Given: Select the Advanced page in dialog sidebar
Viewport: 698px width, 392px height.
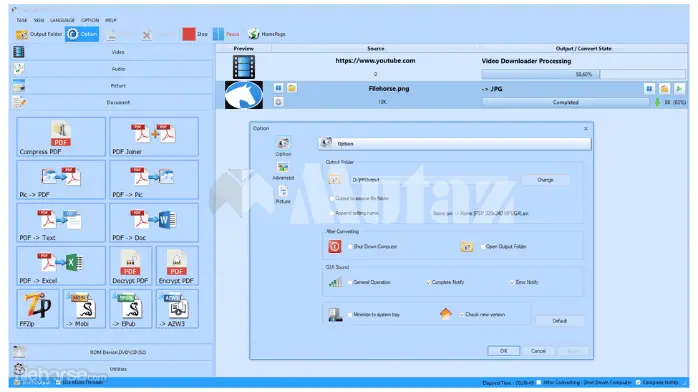Looking at the screenshot, I should pos(283,171).
